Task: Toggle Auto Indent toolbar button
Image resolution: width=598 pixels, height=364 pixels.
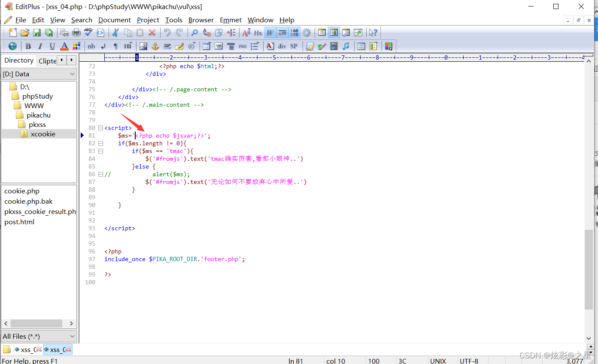Action: (282, 33)
